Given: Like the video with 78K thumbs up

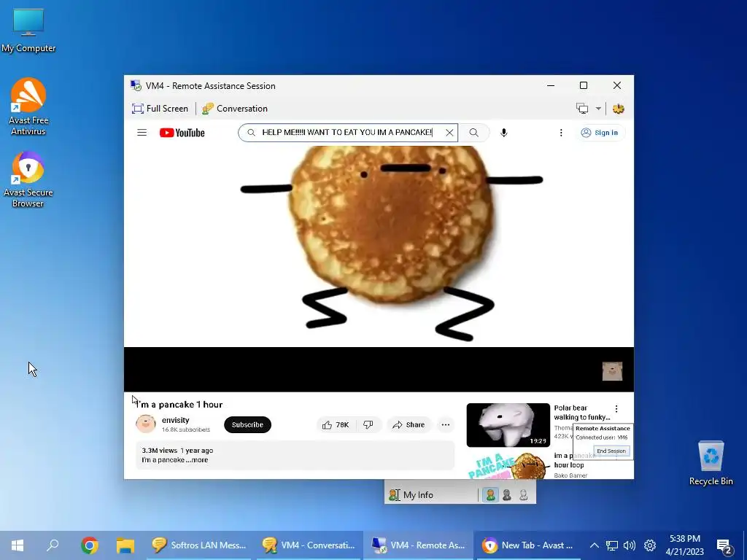Looking at the screenshot, I should 336,425.
